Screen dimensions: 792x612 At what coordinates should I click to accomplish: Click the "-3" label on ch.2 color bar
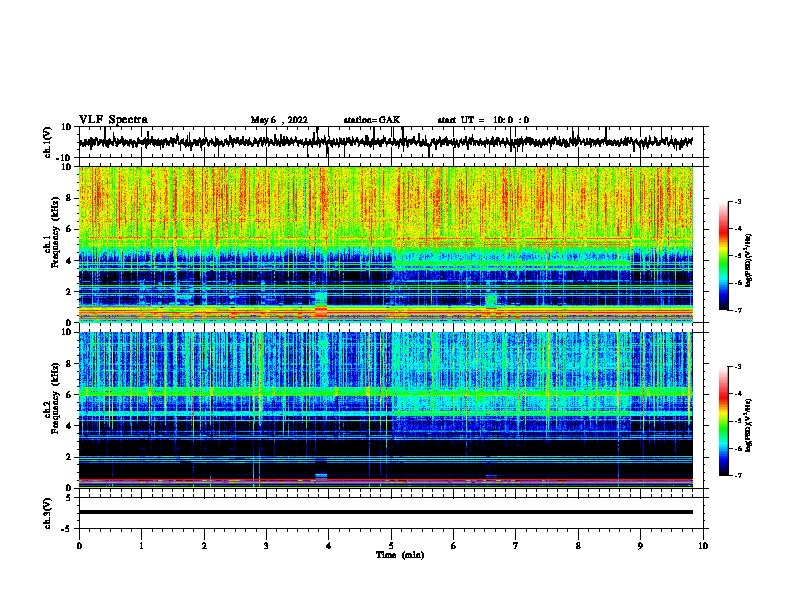pos(737,367)
